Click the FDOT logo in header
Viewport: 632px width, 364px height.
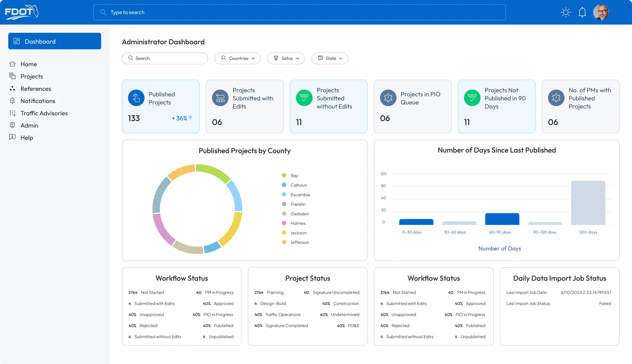tap(21, 12)
